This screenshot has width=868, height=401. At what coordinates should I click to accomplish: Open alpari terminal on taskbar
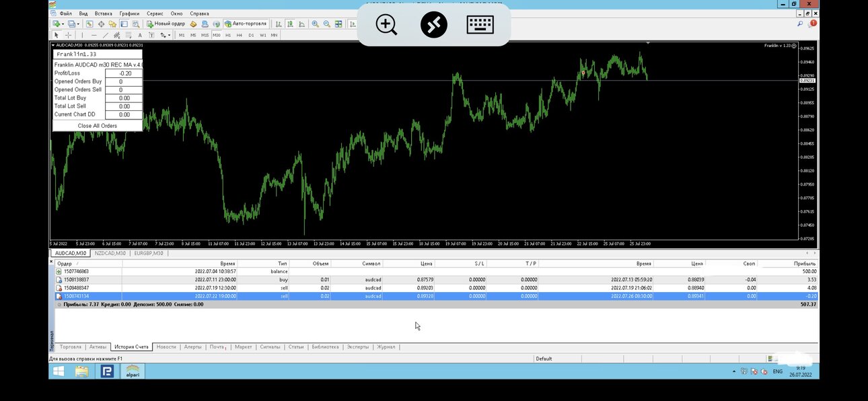[x=132, y=371]
